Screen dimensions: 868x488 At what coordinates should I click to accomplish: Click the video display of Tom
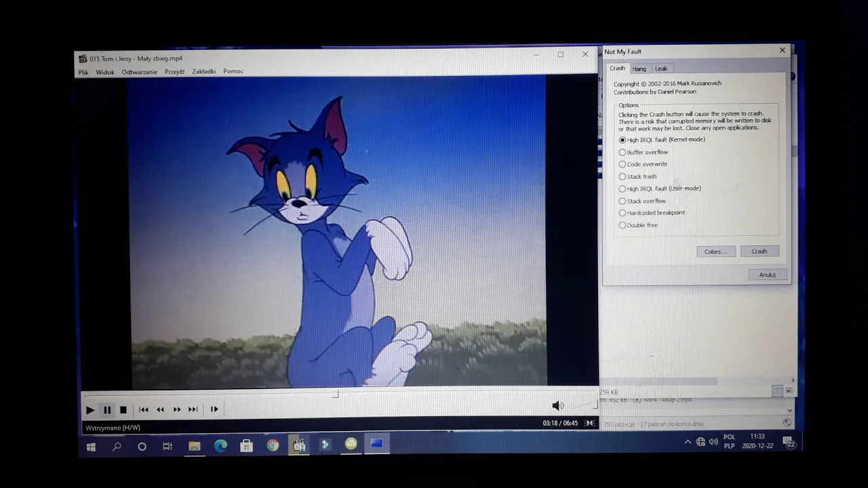tap(338, 232)
